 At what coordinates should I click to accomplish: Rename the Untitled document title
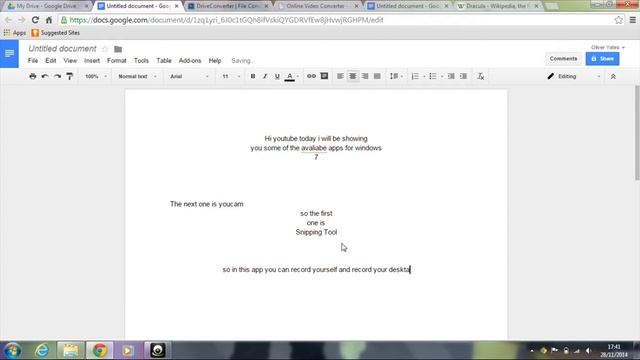(62, 49)
